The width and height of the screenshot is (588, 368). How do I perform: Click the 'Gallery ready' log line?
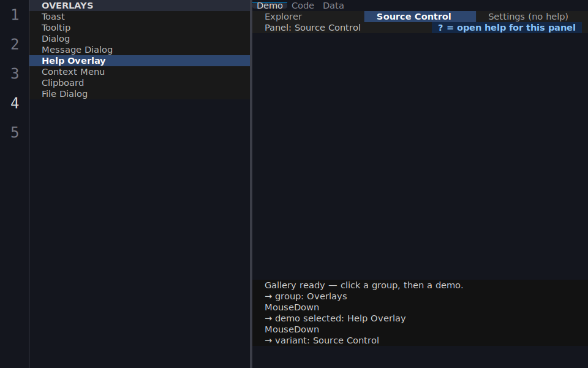point(364,285)
